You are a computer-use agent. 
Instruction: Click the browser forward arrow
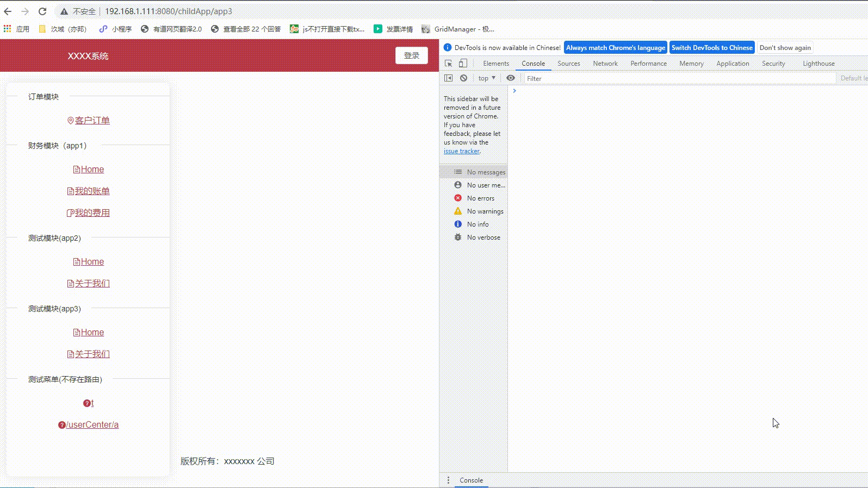click(x=25, y=11)
